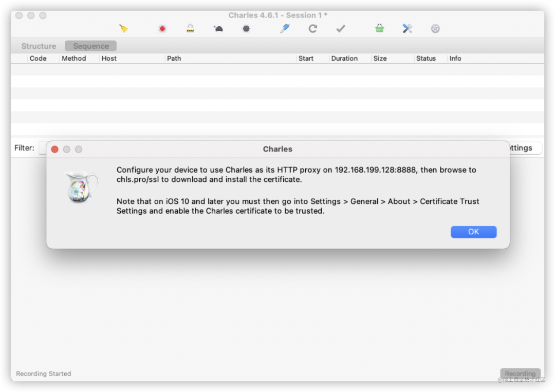Click the chls.pro/ssl instruction text

point(297,174)
